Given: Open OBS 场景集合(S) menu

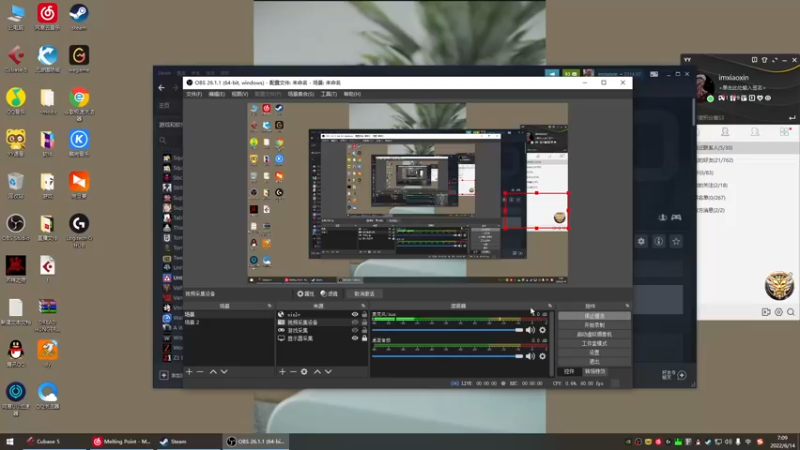Looking at the screenshot, I should [301, 94].
